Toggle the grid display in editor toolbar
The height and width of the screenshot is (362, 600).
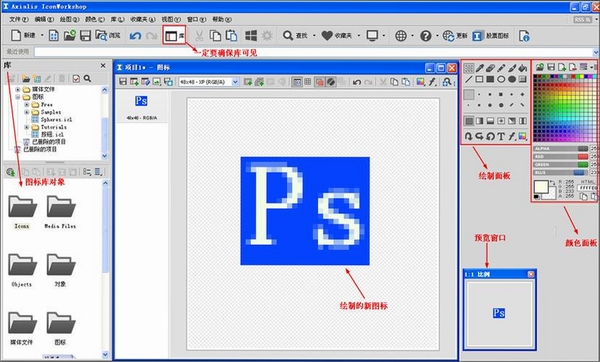(308, 82)
